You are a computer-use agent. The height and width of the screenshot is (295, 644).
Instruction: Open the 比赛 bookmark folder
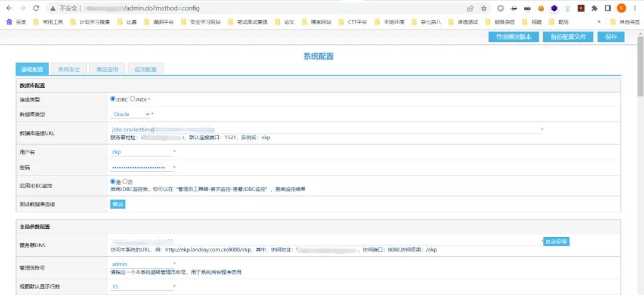point(127,22)
